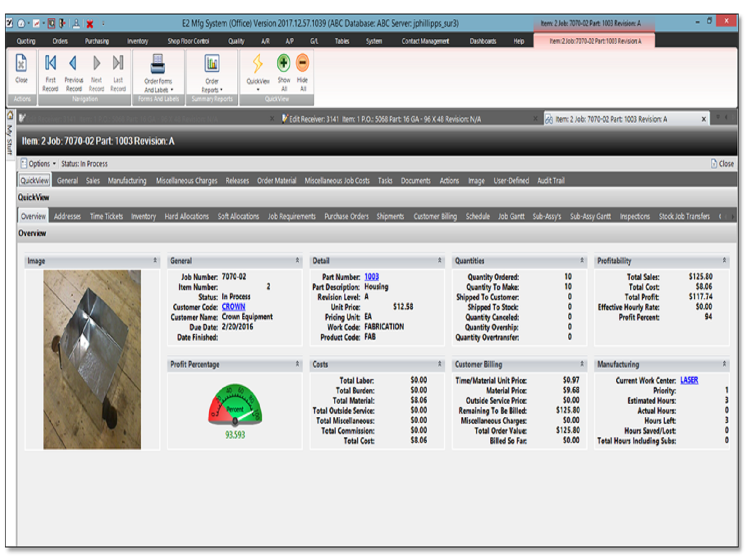Click the QuickView lightning icon
The image size is (747, 560).
tap(258, 64)
